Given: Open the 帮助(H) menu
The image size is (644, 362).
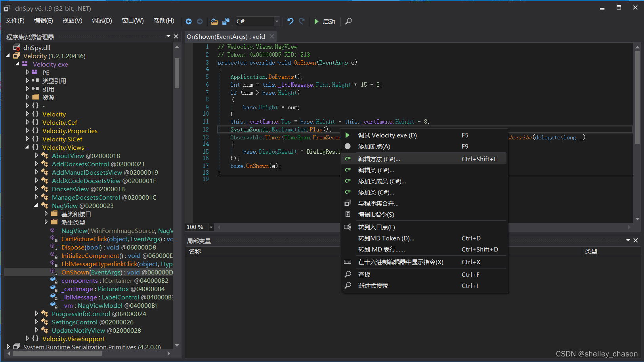Looking at the screenshot, I should [164, 21].
